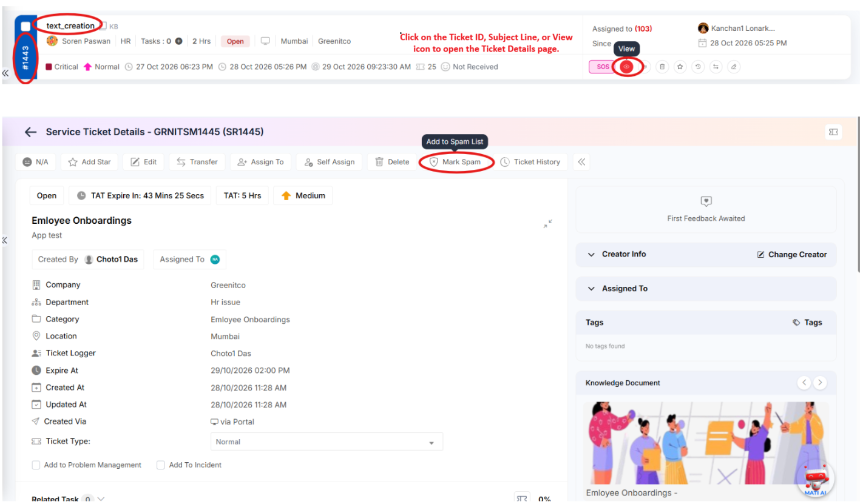This screenshot has height=504, width=860.
Task: Click the page vertical scrollbar on the right edge
Action: click(x=858, y=194)
